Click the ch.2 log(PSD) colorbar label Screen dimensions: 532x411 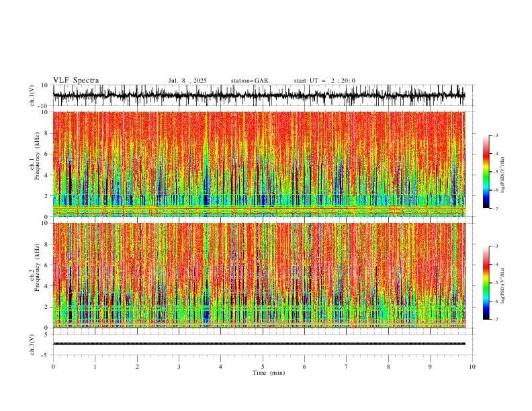[503, 285]
